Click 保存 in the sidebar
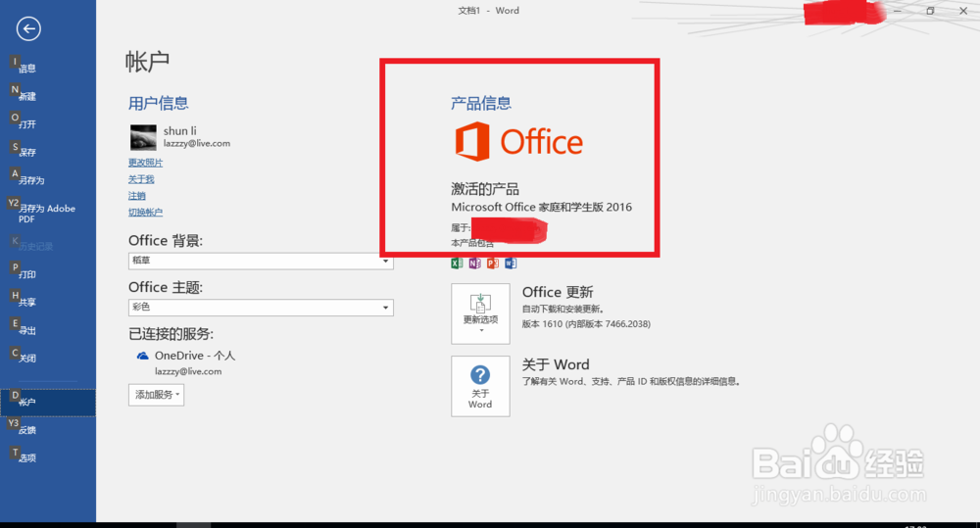 tap(26, 152)
